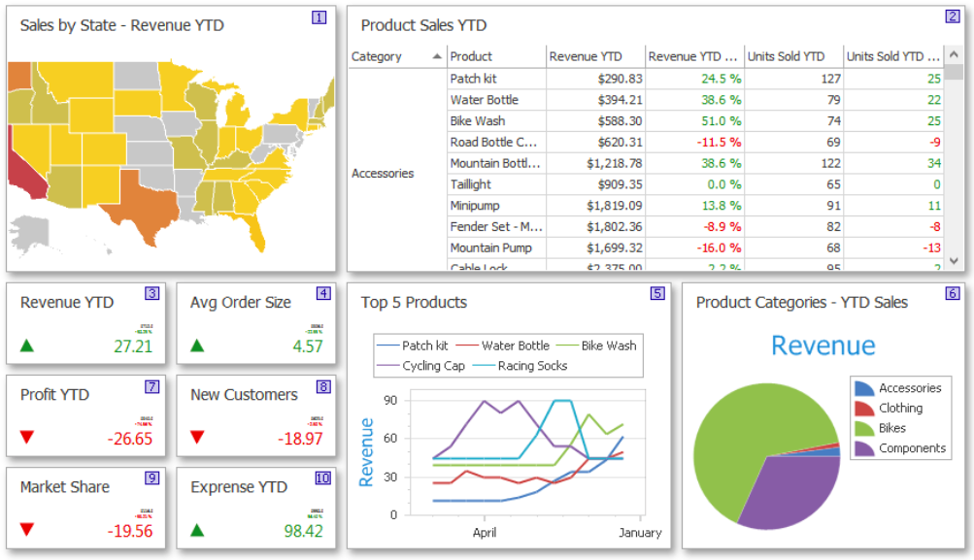
Task: Click the green up arrow on Revenue YTD card
Action: coord(27,346)
